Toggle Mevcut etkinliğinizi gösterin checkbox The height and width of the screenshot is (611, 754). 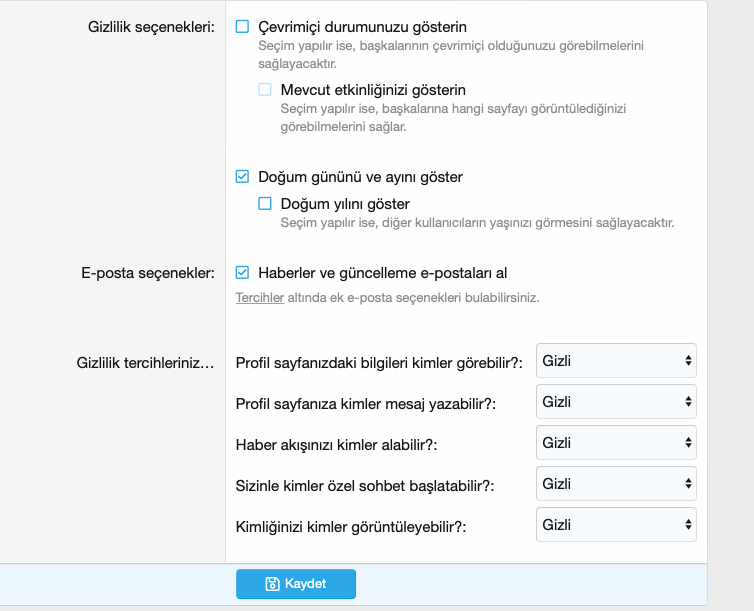(265, 90)
